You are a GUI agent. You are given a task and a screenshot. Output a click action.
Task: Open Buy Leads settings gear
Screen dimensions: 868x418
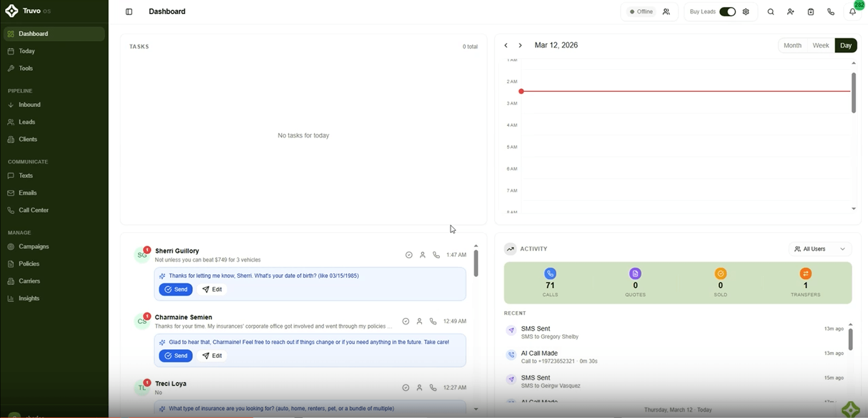[746, 12]
